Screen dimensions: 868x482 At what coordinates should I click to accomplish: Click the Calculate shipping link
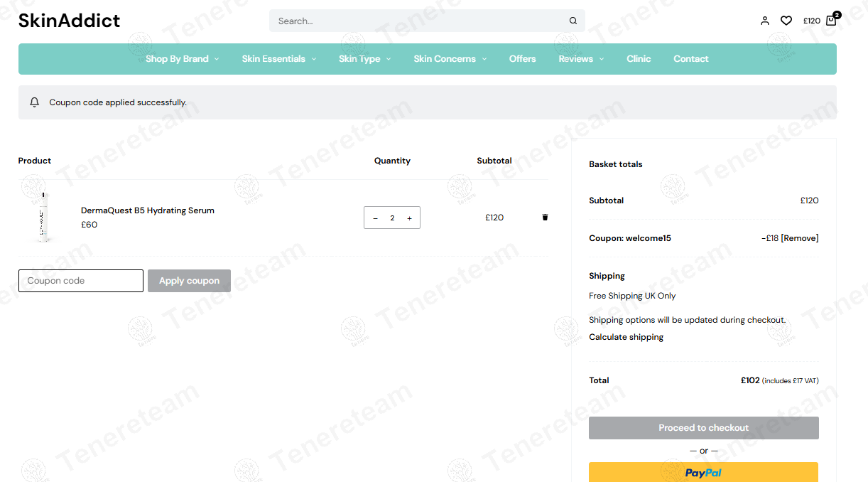tap(626, 337)
